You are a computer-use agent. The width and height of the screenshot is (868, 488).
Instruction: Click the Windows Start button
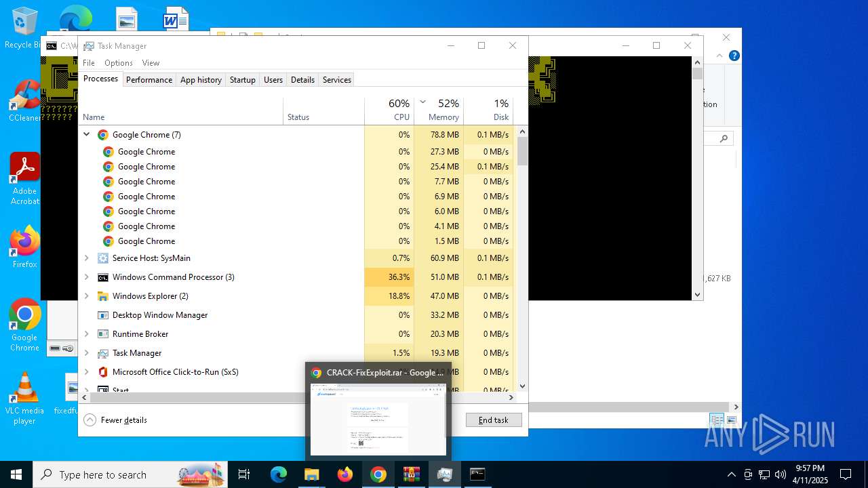pyautogui.click(x=16, y=474)
